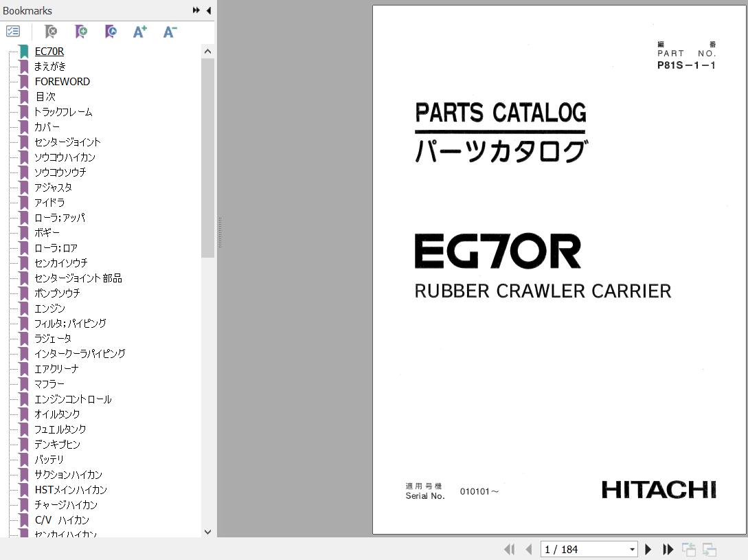Open the bookmark options menu icon
Image resolution: width=748 pixels, height=560 pixels.
click(x=13, y=32)
